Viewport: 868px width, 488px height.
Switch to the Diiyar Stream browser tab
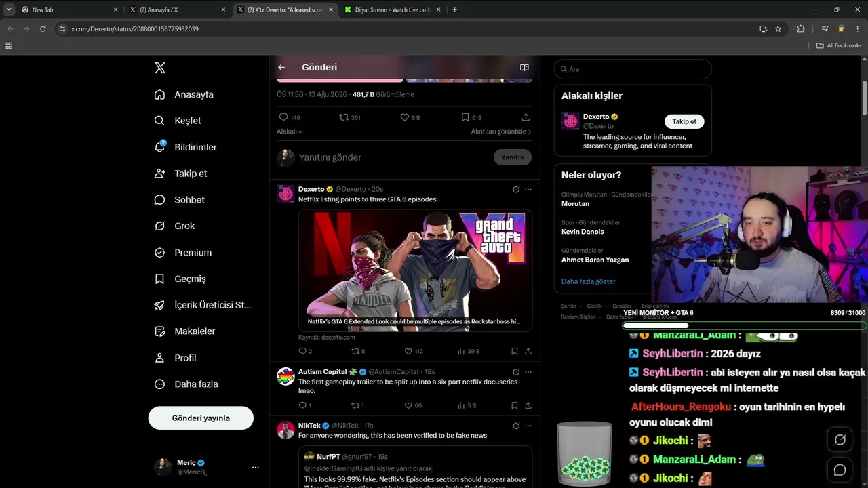(392, 9)
